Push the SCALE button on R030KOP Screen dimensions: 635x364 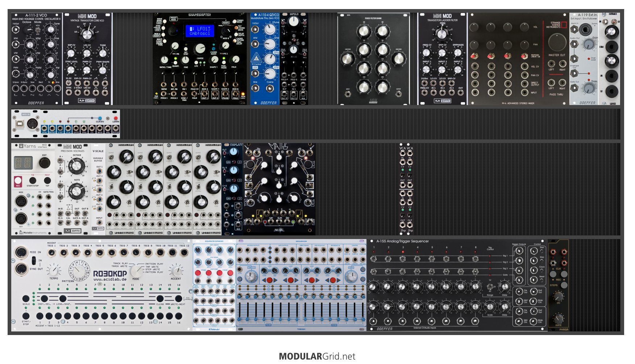[26, 299]
